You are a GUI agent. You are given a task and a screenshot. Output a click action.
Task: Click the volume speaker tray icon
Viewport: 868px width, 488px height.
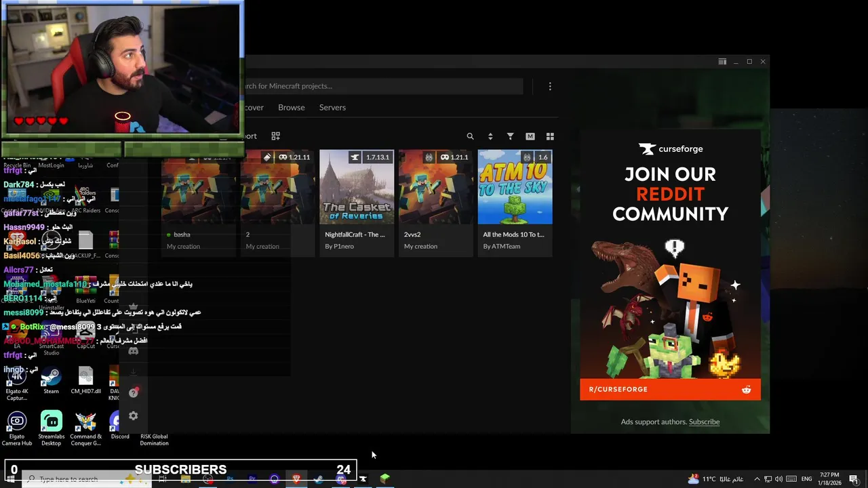778,479
